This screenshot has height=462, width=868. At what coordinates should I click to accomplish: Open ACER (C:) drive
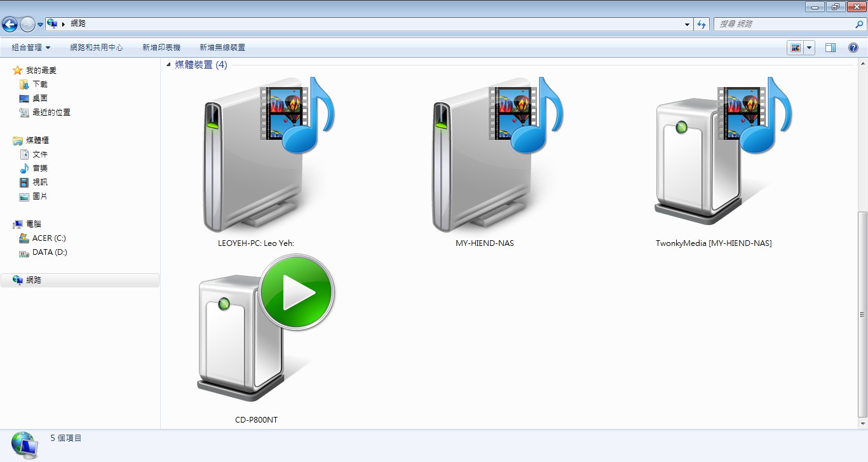49,238
